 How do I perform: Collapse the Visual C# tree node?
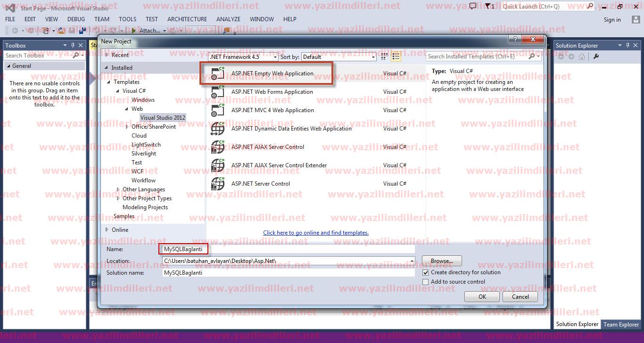coord(118,91)
